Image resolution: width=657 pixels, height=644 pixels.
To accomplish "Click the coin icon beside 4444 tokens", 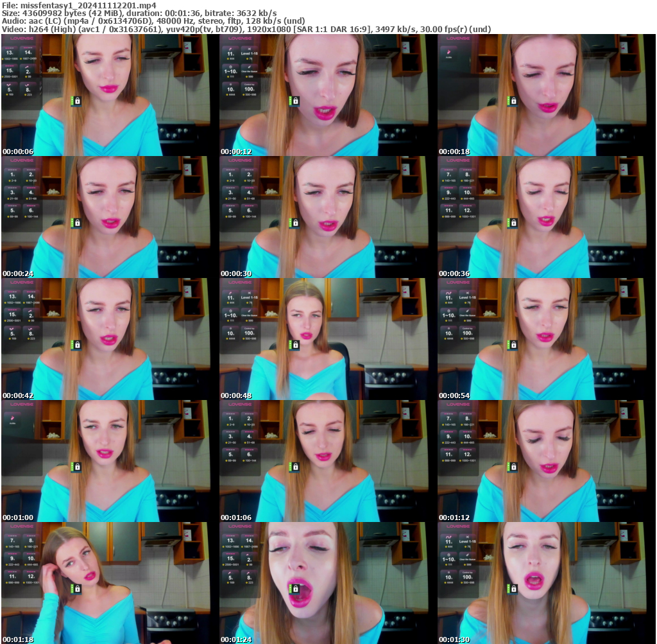I will pos(226,94).
